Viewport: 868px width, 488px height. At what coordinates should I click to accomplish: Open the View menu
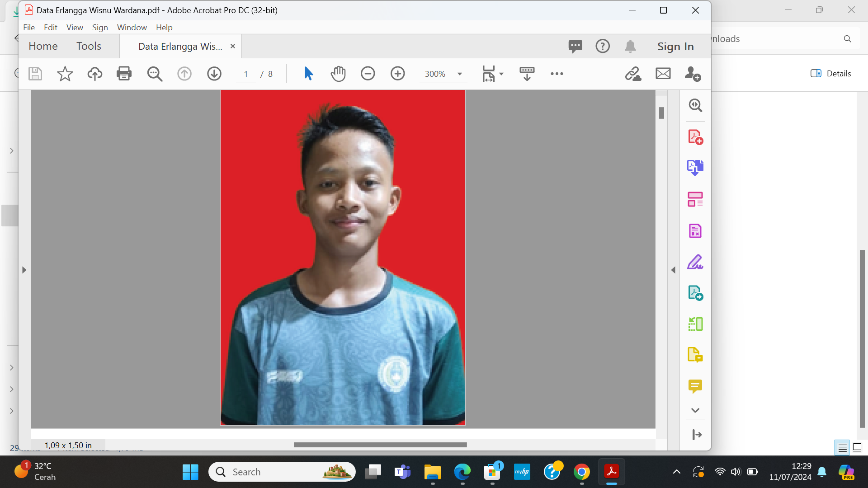click(x=75, y=28)
